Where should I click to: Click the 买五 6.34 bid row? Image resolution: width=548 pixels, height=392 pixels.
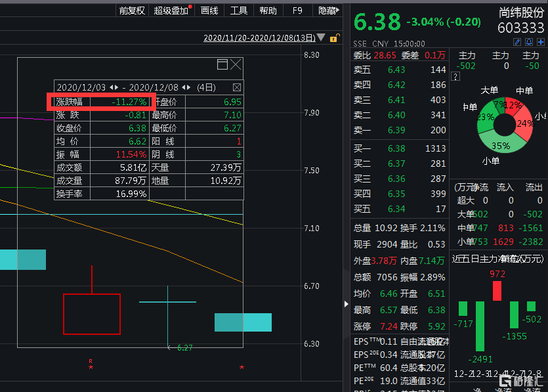400,209
